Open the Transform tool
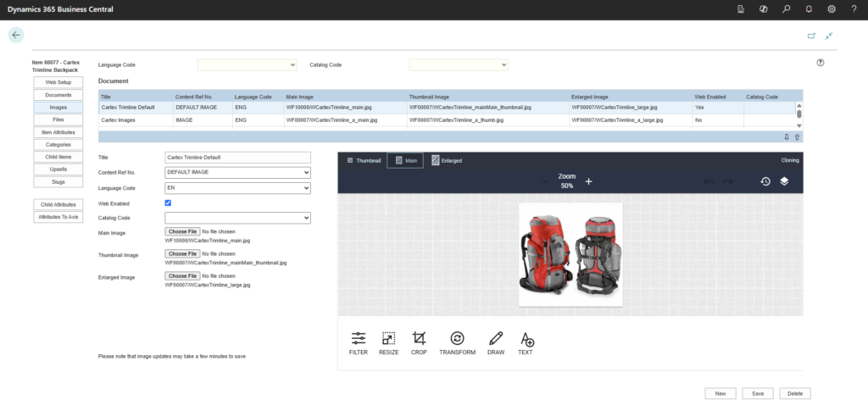The image size is (868, 411). 457,342
